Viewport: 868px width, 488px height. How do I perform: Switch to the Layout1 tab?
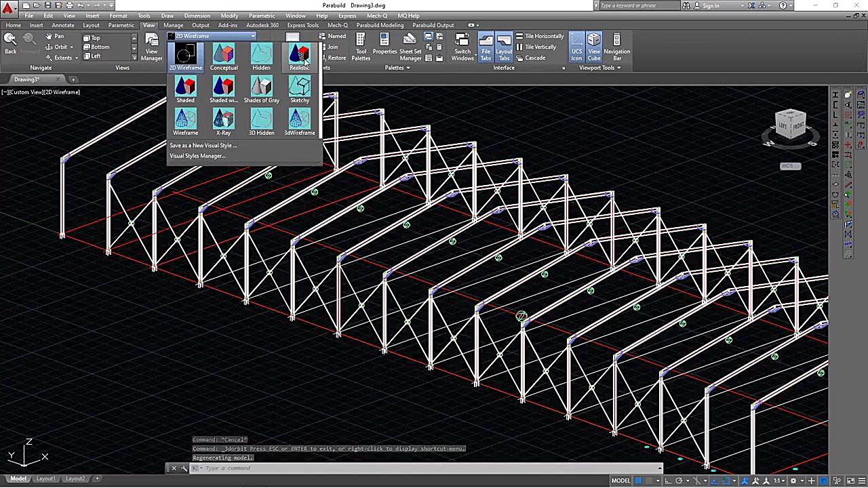(45, 479)
